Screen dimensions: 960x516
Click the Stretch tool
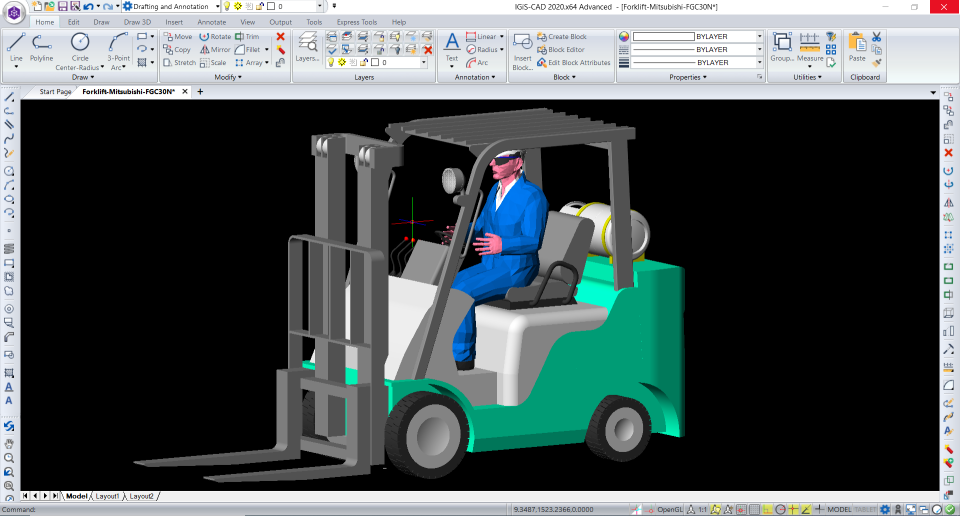point(179,62)
